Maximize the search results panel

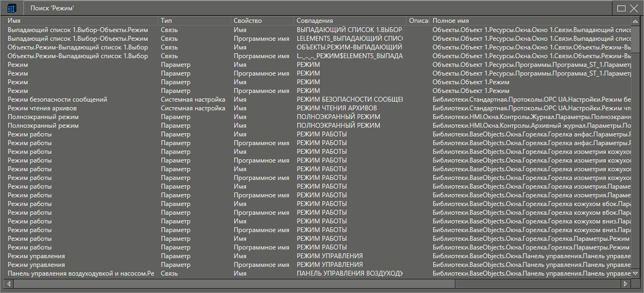point(622,8)
